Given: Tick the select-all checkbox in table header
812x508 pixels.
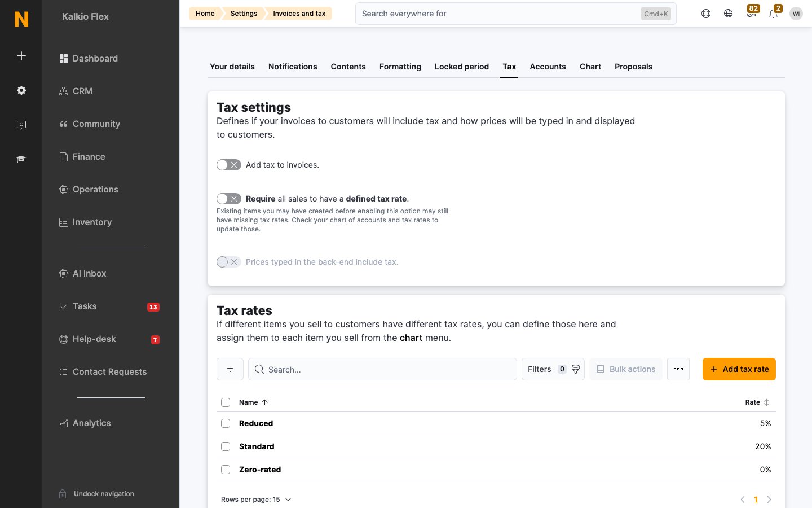Looking at the screenshot, I should [226, 402].
